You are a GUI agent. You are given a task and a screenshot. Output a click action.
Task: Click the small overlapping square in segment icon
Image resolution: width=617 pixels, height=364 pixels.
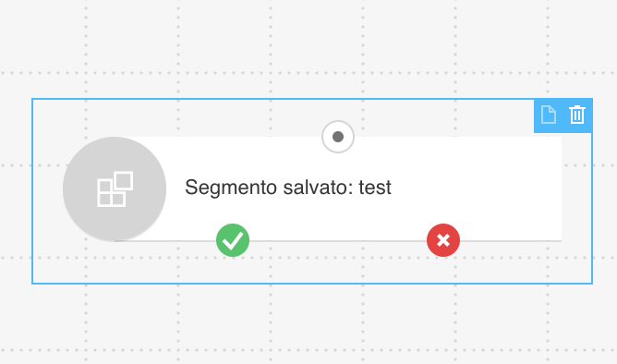pos(124,181)
